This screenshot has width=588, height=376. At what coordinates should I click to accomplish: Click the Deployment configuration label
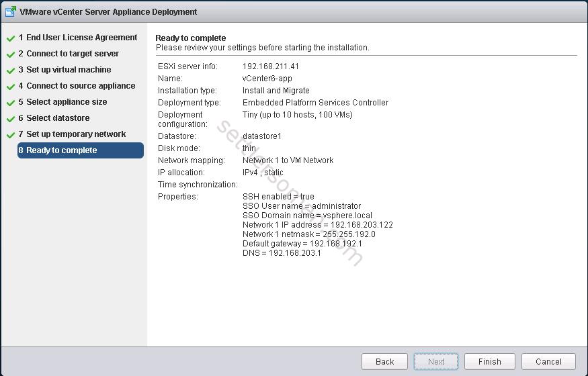pyautogui.click(x=183, y=119)
